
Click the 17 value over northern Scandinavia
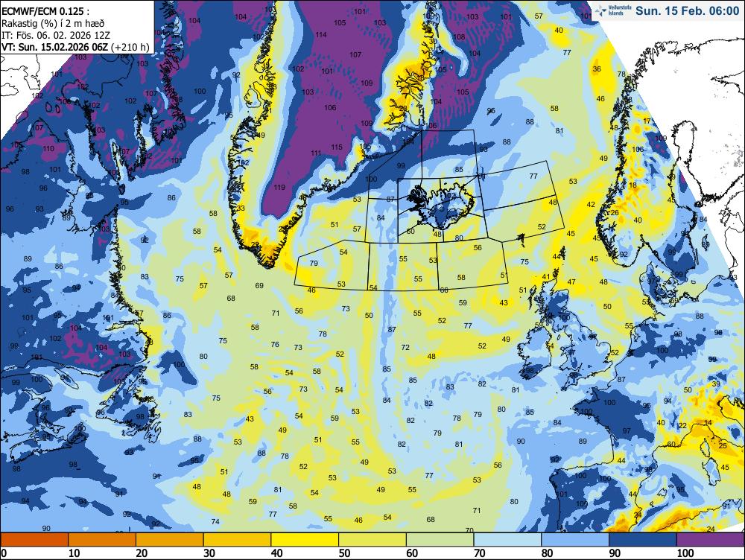(647, 121)
